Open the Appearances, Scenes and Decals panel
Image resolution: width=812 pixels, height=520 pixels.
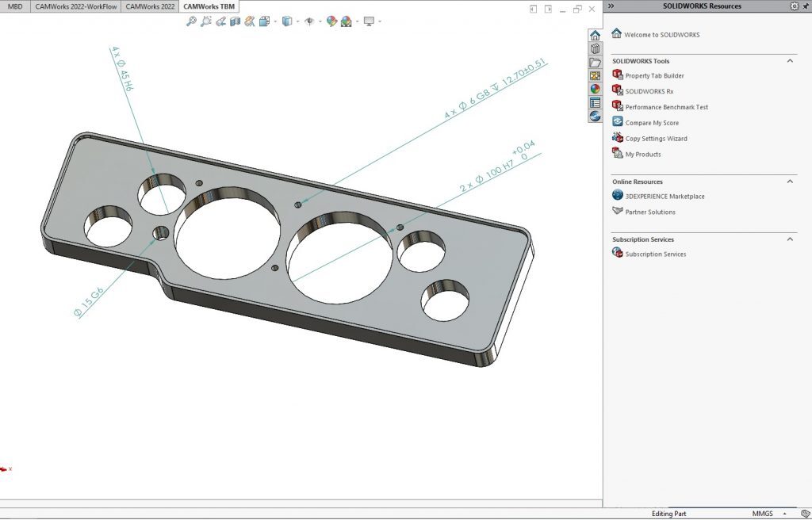(595, 88)
